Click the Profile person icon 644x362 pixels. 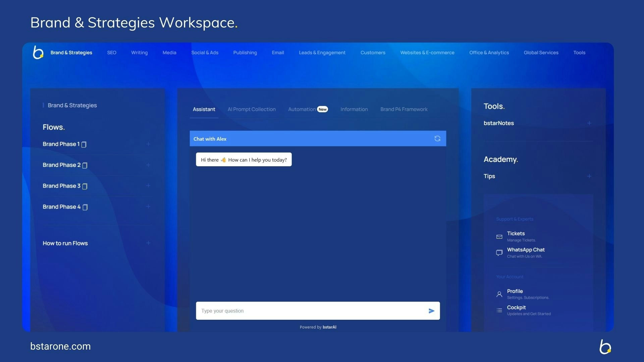(499, 294)
